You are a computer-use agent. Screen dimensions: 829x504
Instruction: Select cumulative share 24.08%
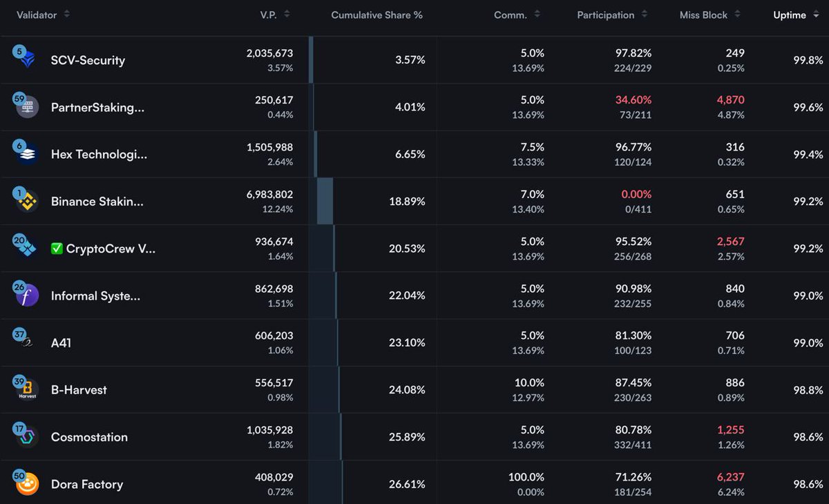coord(407,389)
